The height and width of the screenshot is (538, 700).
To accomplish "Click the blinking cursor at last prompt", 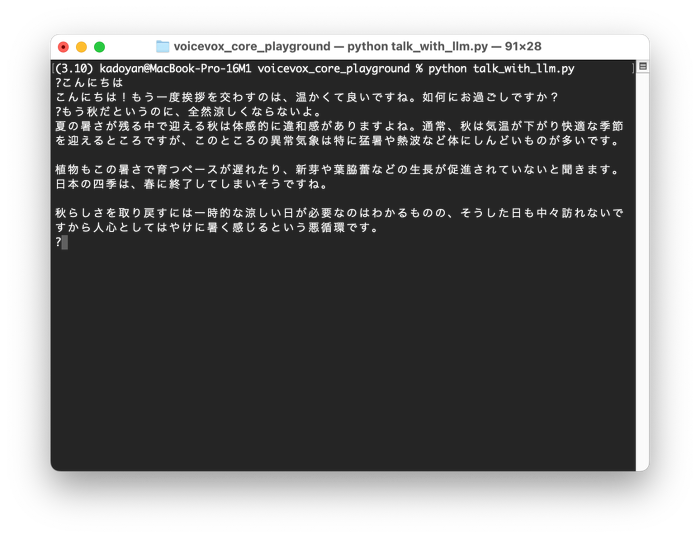I will click(65, 242).
